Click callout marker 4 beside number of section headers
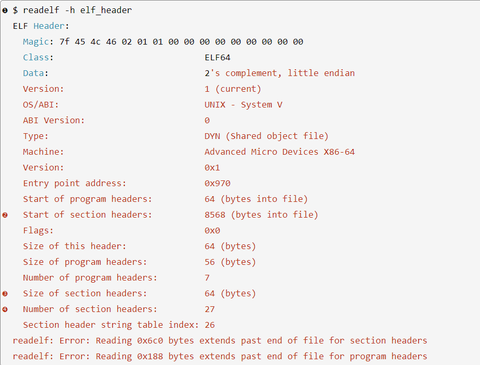Viewport: 480px width, 365px height. [5, 309]
